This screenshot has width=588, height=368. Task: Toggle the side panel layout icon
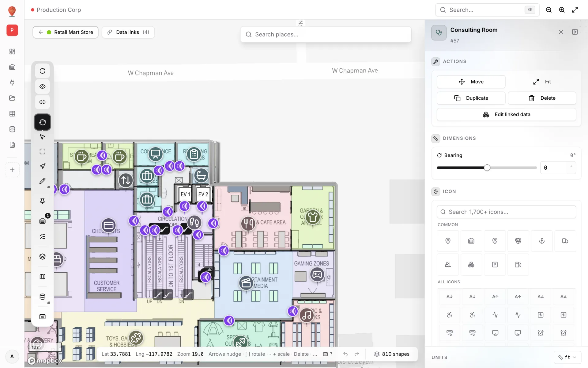coord(575,32)
